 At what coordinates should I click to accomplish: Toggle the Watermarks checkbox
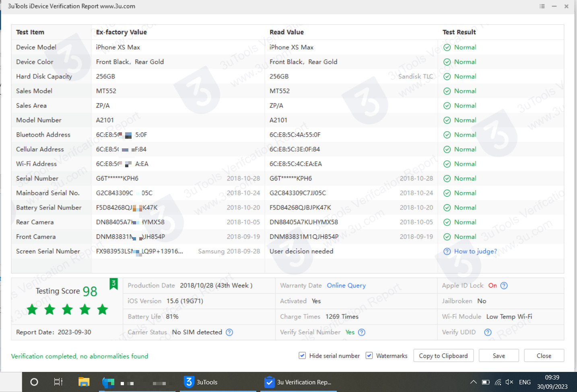(x=369, y=355)
